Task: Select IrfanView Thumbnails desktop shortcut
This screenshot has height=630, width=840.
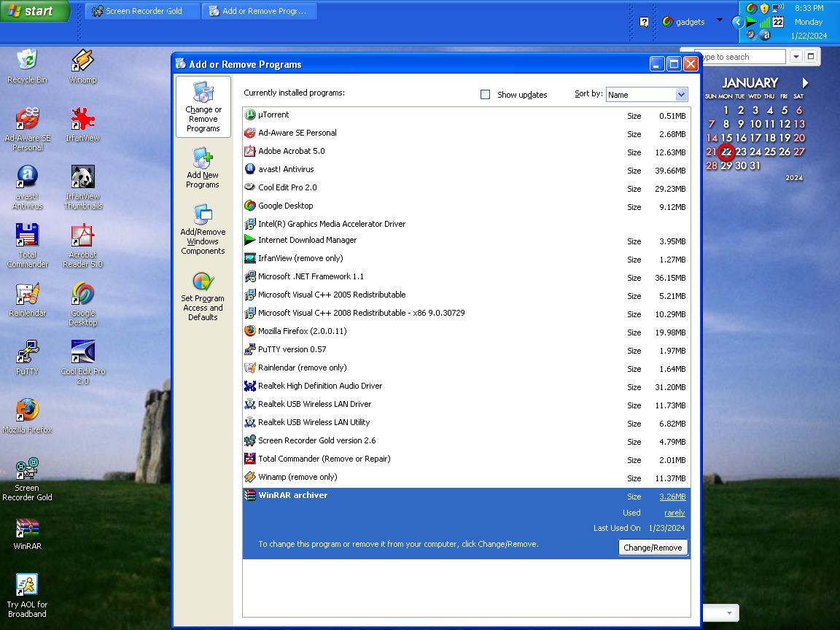Action: click(x=82, y=187)
